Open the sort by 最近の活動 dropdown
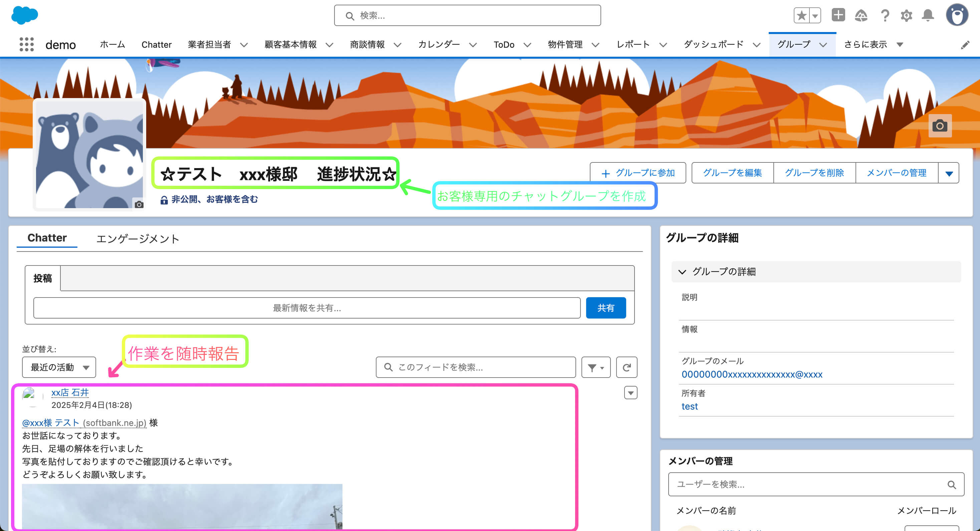Viewport: 980px width, 531px height. (x=59, y=367)
